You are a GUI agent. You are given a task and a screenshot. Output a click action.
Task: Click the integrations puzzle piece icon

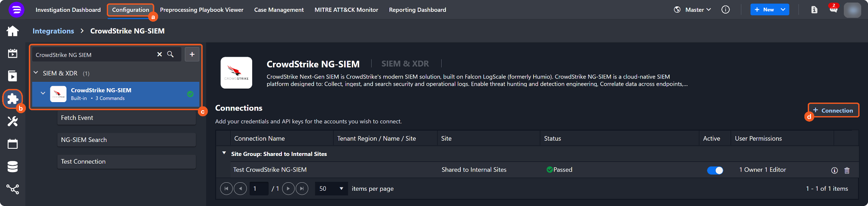tap(13, 99)
